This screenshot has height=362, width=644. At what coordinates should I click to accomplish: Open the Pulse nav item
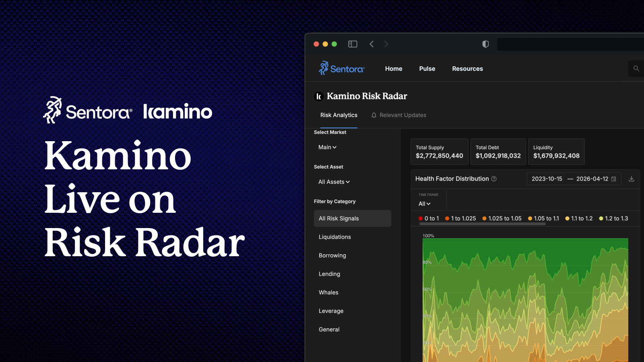tap(427, 69)
